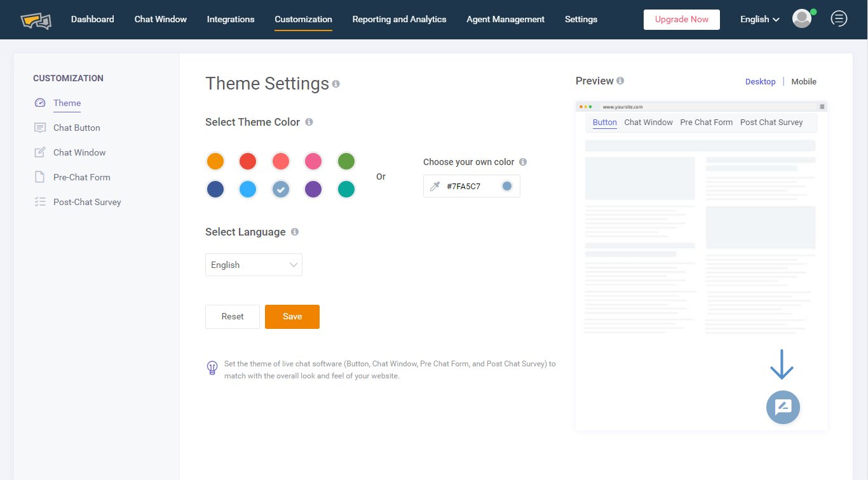Select the red theme color
The height and width of the screenshot is (480, 868).
(248, 161)
